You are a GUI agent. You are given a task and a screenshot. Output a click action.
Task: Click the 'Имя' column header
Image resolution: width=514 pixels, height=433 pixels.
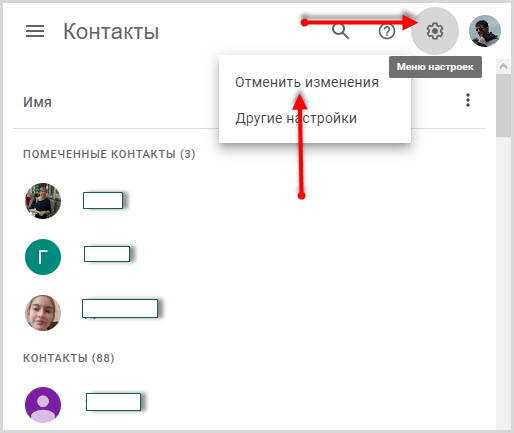37,102
